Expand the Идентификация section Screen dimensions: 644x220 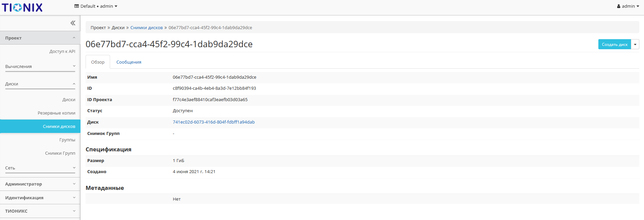40,198
